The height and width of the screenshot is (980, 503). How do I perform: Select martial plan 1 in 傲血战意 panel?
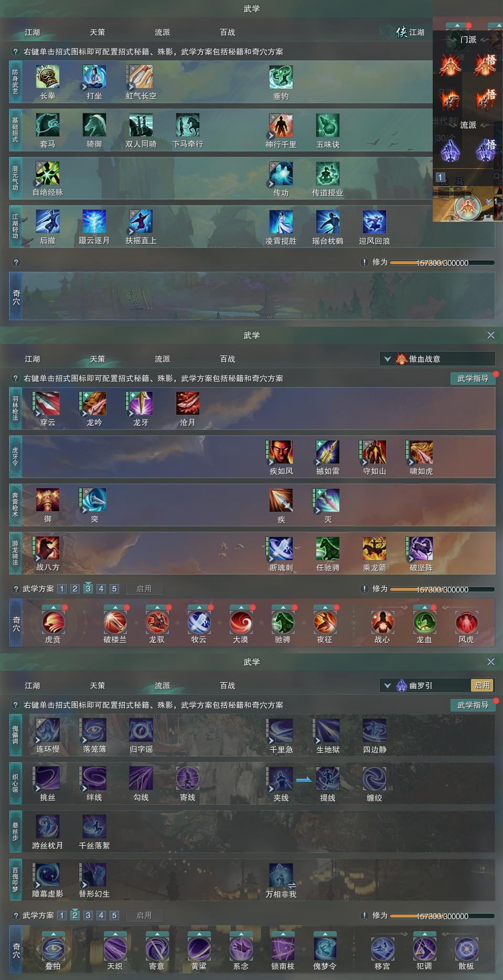62,589
